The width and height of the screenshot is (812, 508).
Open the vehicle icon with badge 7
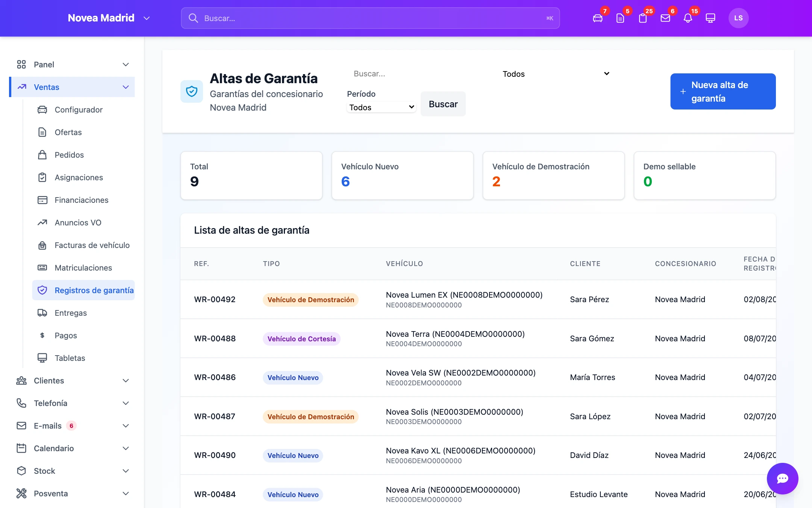[598, 18]
